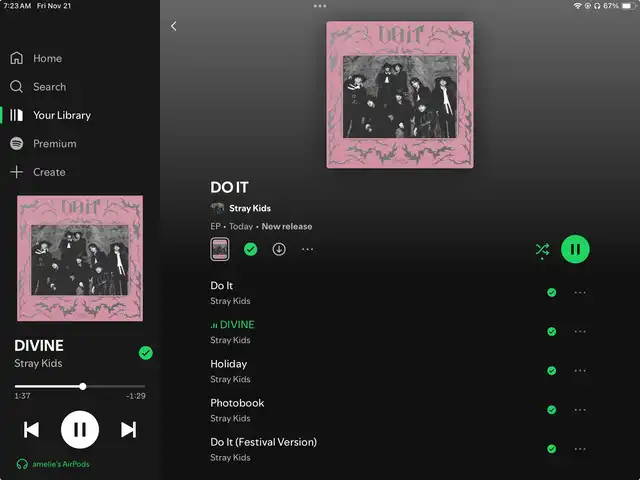The image size is (640, 480).
Task: Play the Do It (Festival Version) track
Action: click(263, 449)
